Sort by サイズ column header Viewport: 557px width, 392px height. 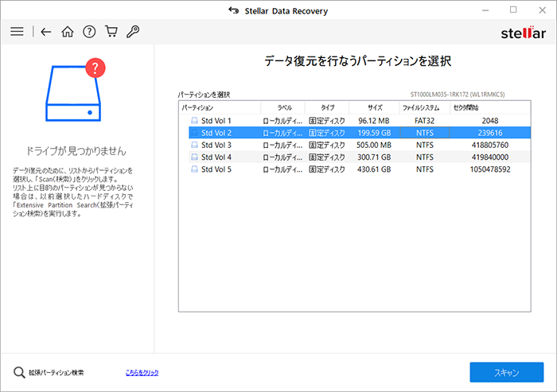point(375,107)
